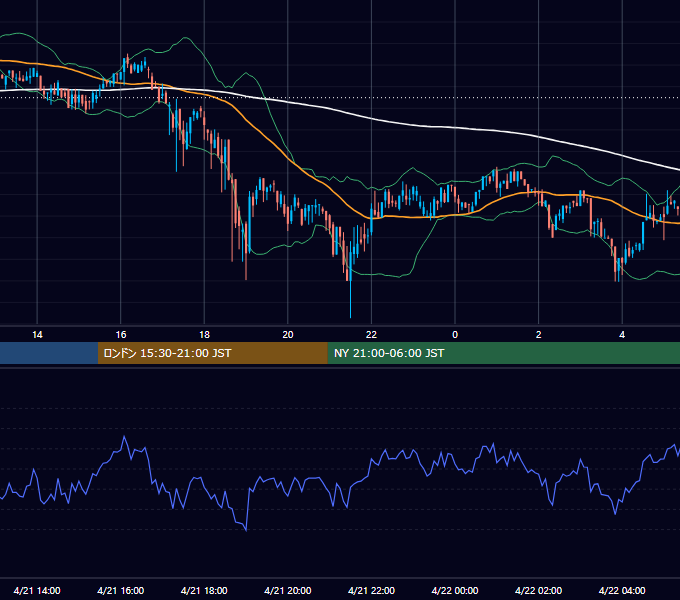Click the 16 hour label on price chart axis
This screenshot has width=680, height=600.
click(121, 335)
